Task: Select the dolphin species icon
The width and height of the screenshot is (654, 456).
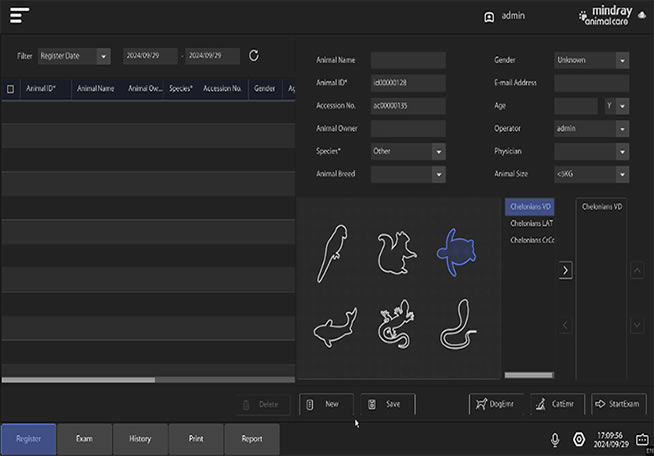Action: coord(333,325)
